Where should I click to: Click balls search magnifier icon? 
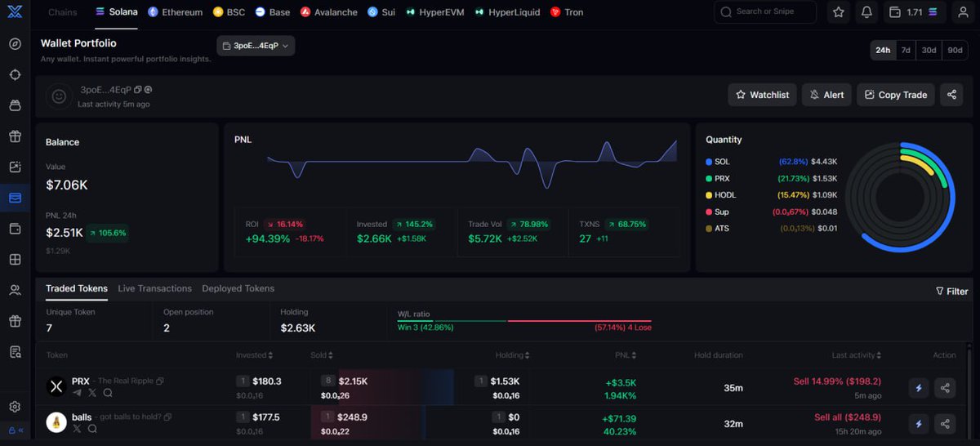[92, 429]
